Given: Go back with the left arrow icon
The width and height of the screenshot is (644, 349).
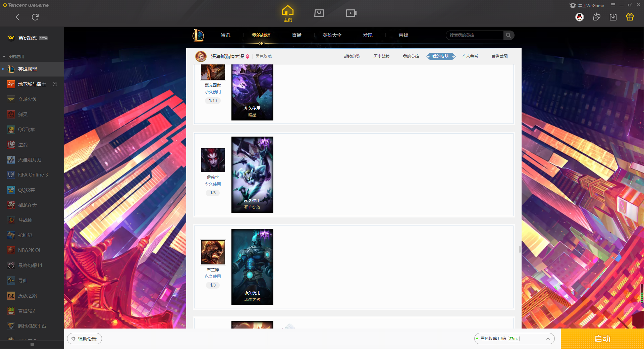Looking at the screenshot, I should 18,17.
